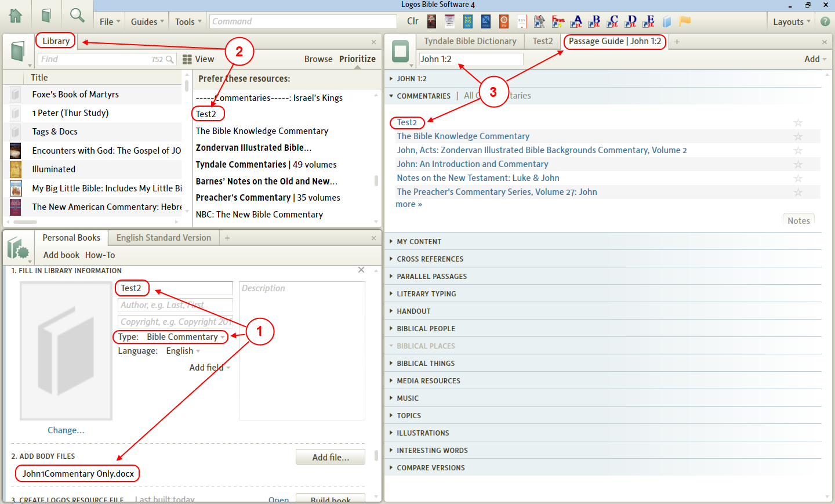This screenshot has width=835, height=504.
Task: Click the John 1:2 passage reference box
Action: click(471, 59)
